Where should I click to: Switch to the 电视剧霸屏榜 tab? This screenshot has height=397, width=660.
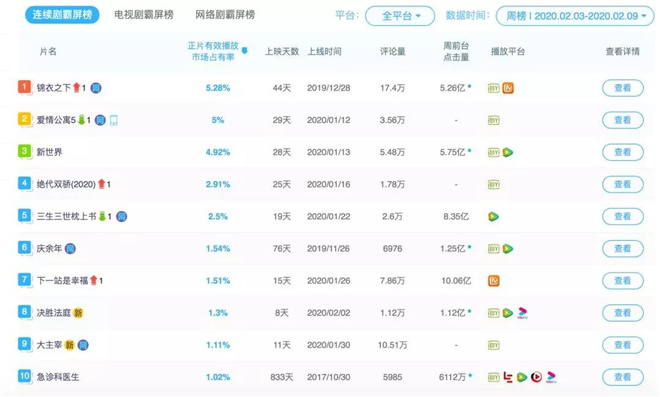point(144,15)
